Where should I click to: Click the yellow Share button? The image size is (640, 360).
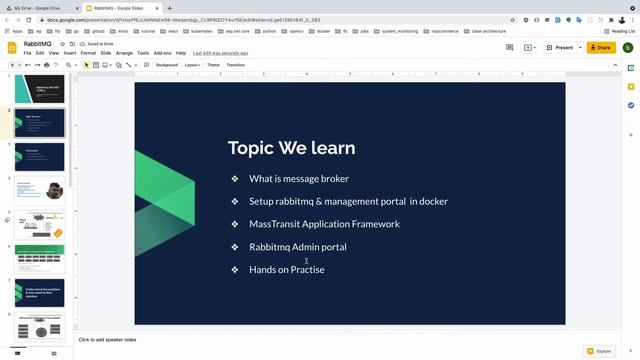click(x=601, y=48)
